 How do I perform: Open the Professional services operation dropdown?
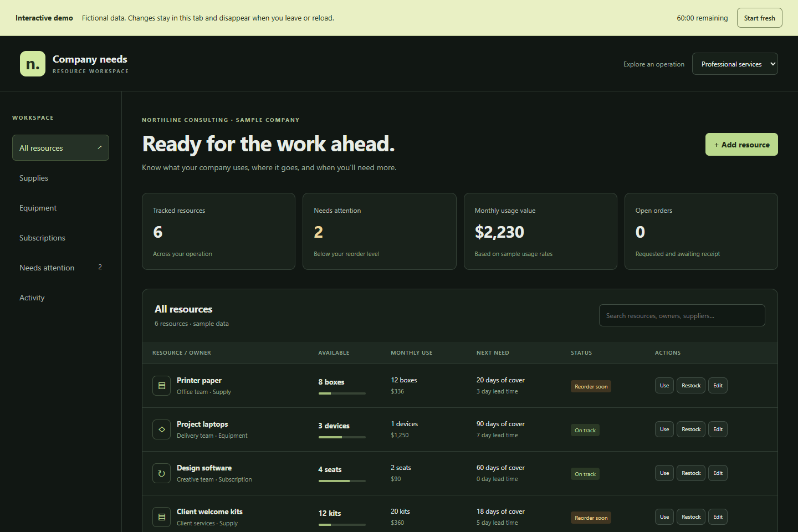(735, 64)
